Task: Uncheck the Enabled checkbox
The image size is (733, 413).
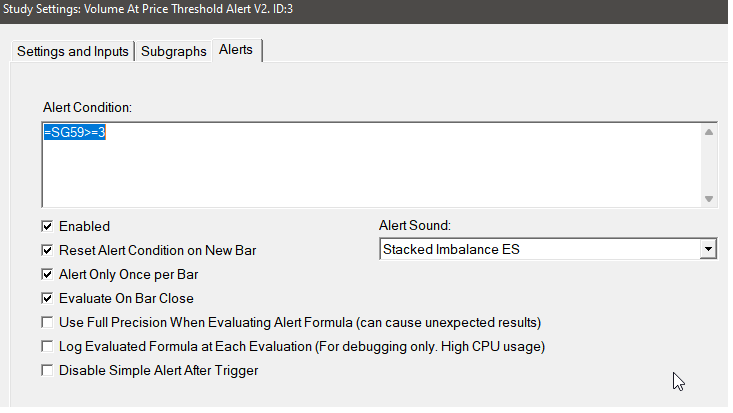Action: (x=47, y=226)
